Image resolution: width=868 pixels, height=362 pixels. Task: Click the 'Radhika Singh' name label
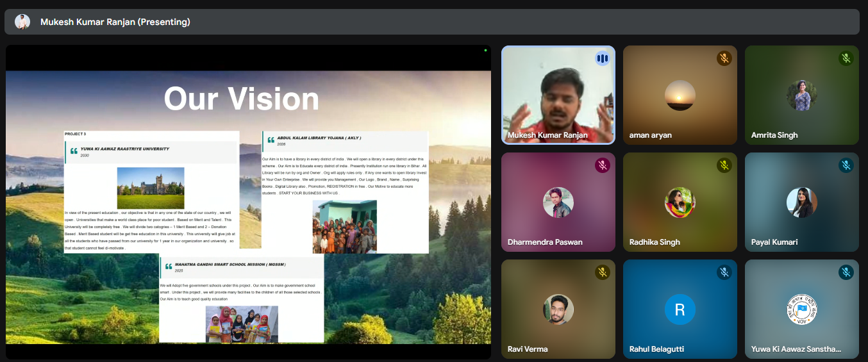tap(655, 242)
